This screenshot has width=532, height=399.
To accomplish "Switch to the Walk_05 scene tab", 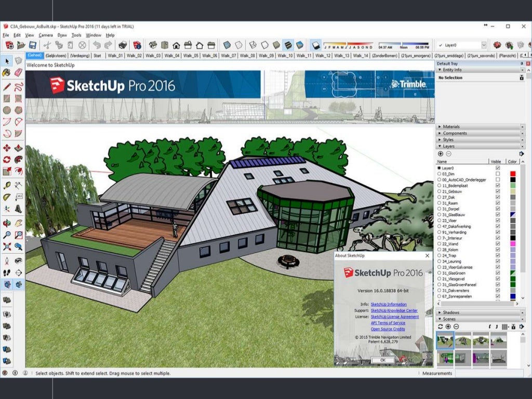I will tap(191, 55).
